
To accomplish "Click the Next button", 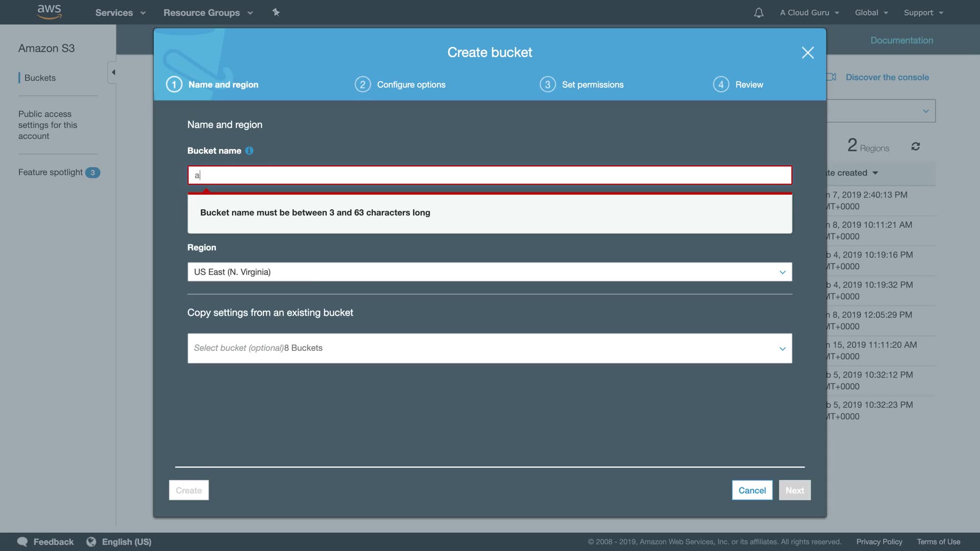I will tap(794, 490).
